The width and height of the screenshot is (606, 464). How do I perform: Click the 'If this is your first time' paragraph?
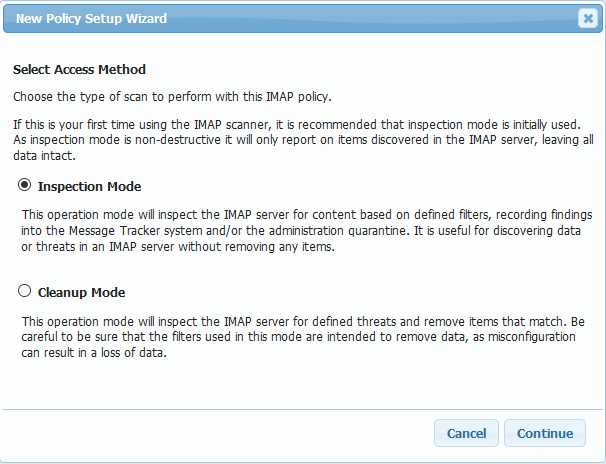click(x=300, y=136)
